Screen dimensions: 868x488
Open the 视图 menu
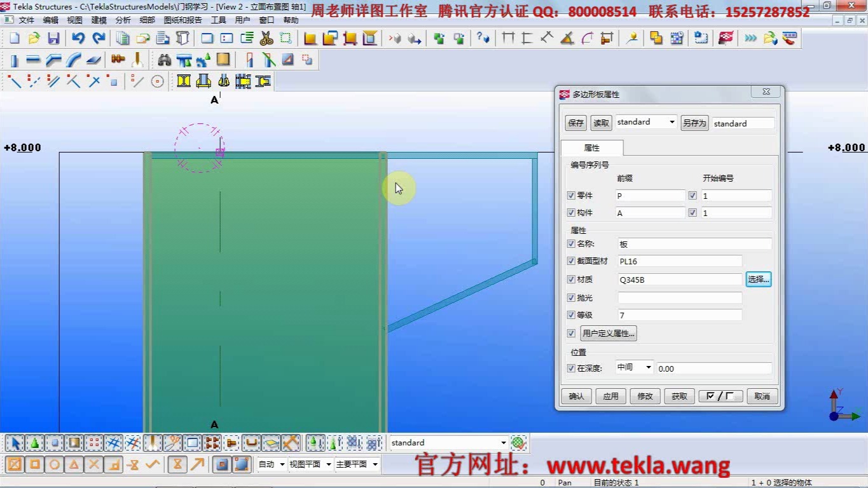(x=74, y=20)
